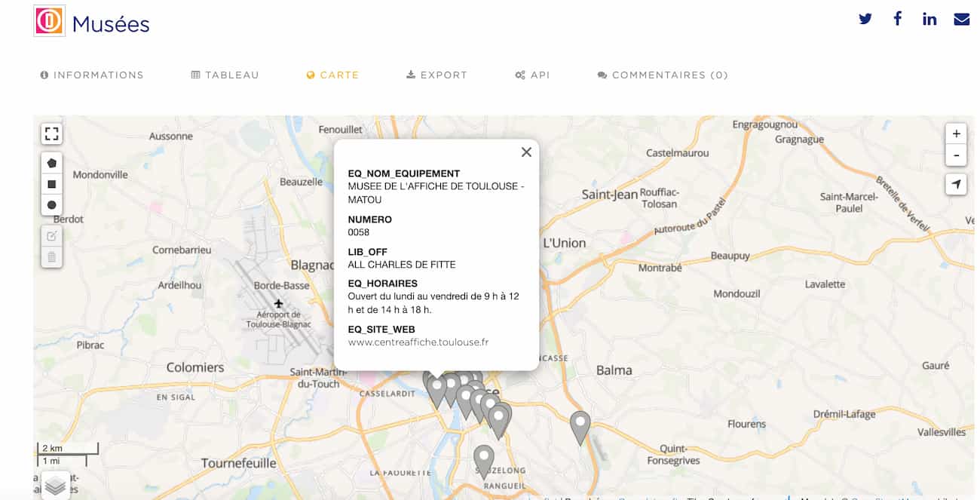Zoom in on the map

[956, 134]
